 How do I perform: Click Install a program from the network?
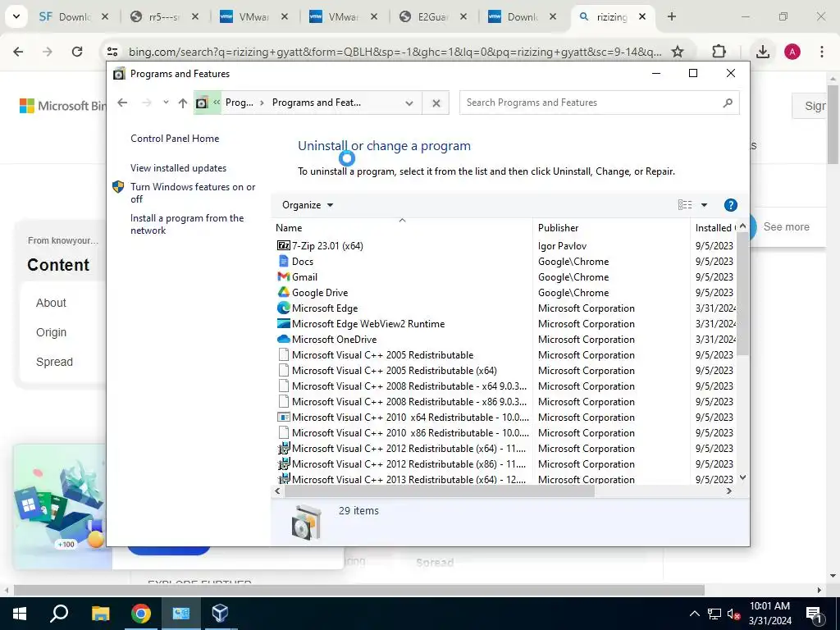pos(187,224)
